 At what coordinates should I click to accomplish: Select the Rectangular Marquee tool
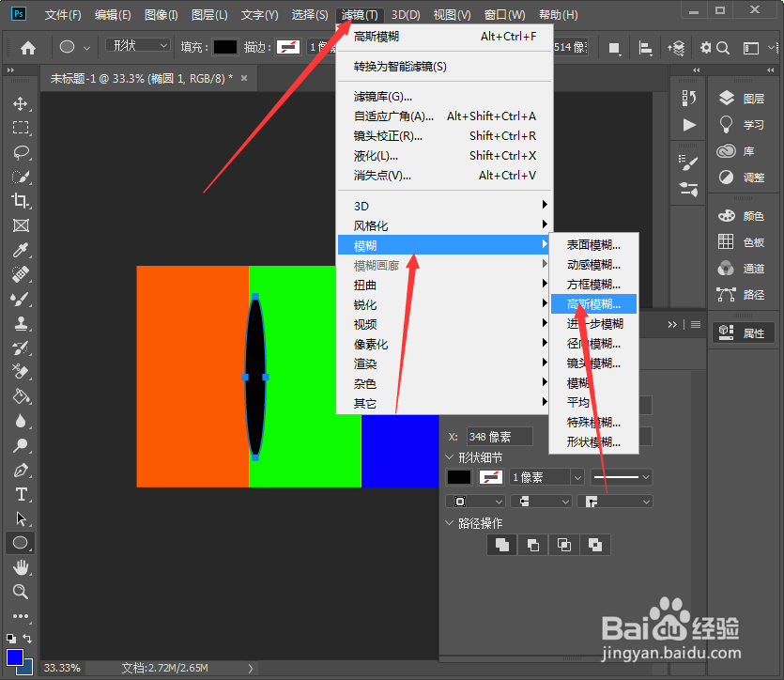21,128
